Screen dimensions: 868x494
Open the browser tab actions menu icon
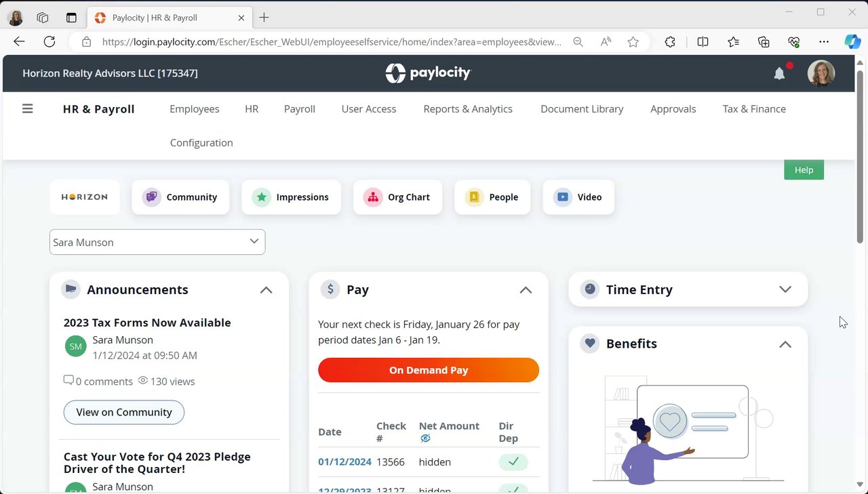point(71,18)
